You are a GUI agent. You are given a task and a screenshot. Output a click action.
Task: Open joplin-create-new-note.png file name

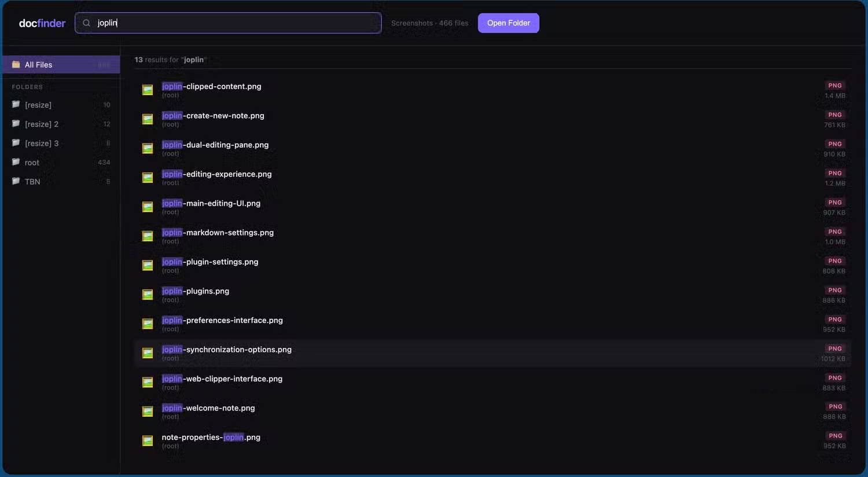pos(213,116)
